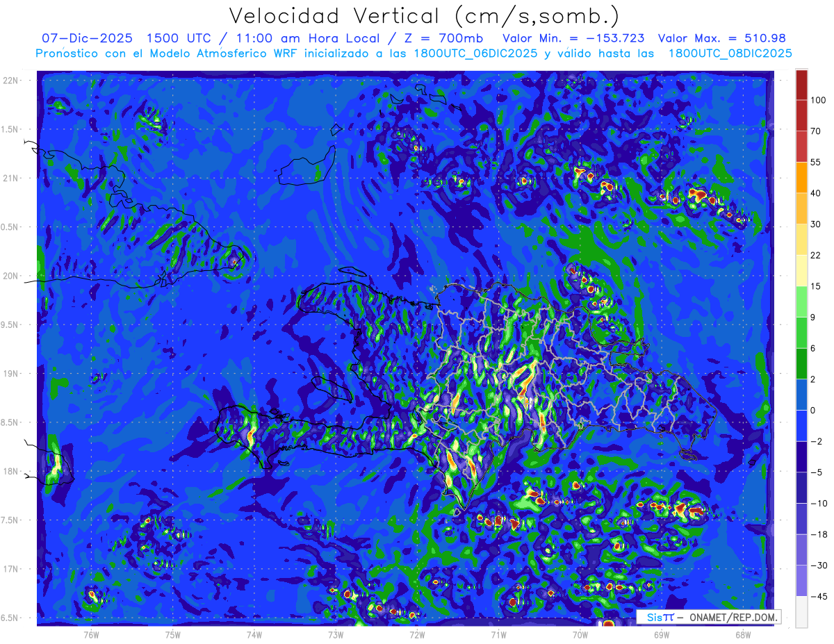Screen dimensions: 834x644
Task: Click the '75W' longitude axis label
Action: pyautogui.click(x=173, y=634)
